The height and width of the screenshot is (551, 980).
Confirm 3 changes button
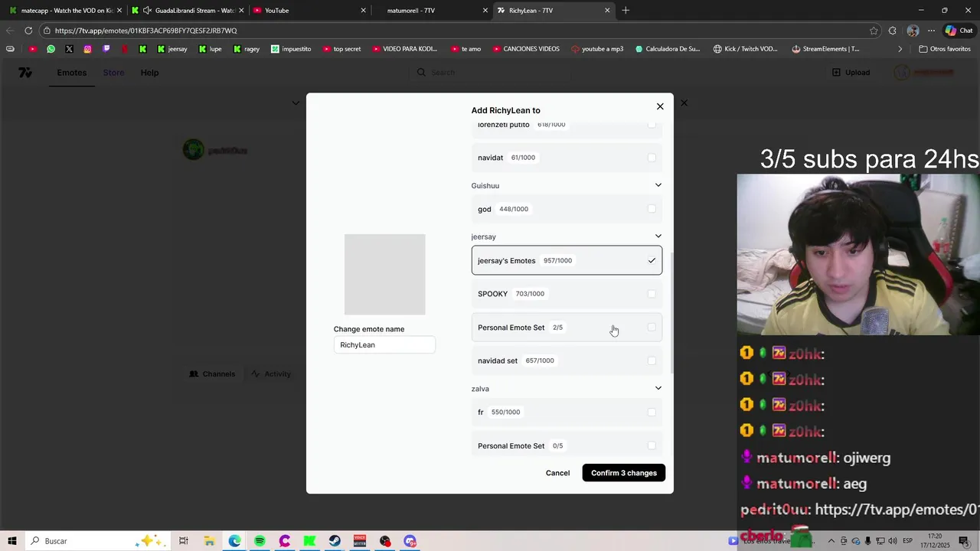[x=624, y=473]
